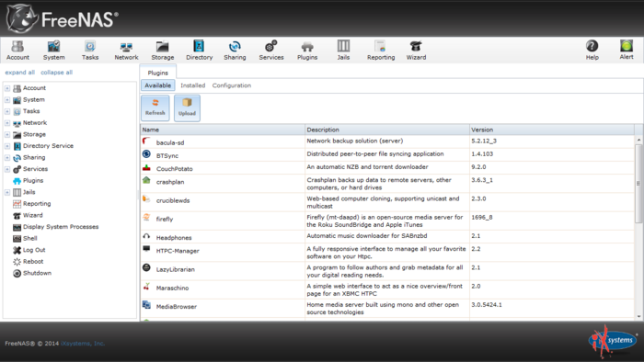Screen dimensions: 644x362
Task: Expand the Services tree node
Action: (7, 169)
